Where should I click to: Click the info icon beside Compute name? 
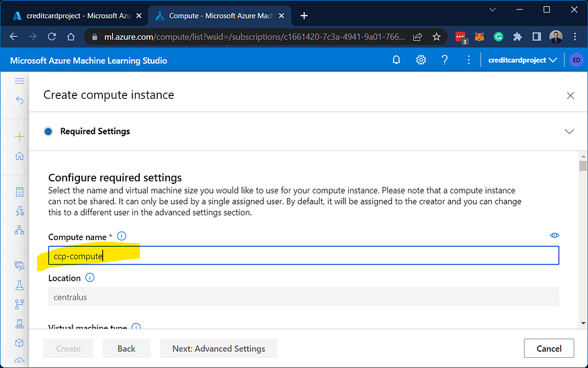[122, 236]
